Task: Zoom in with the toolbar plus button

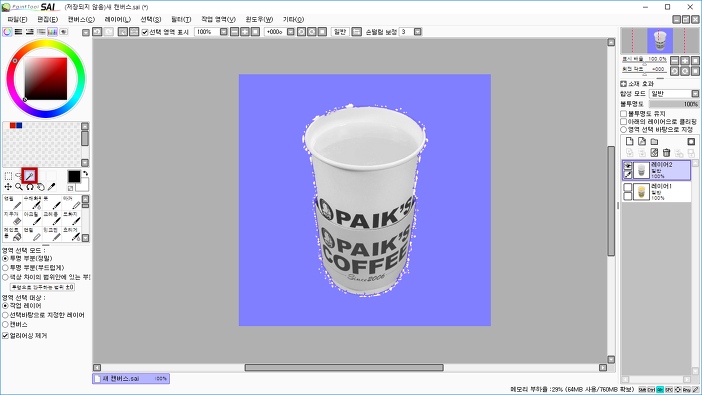Action: 245,32
